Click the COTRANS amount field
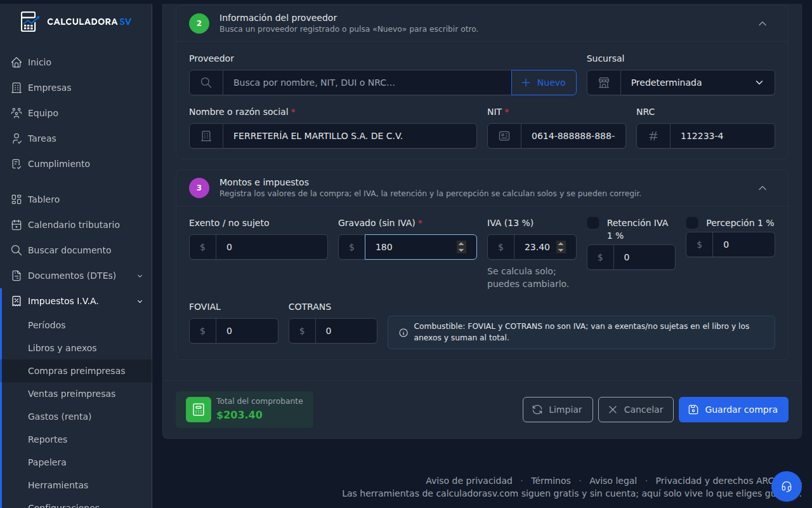 pyautogui.click(x=346, y=331)
